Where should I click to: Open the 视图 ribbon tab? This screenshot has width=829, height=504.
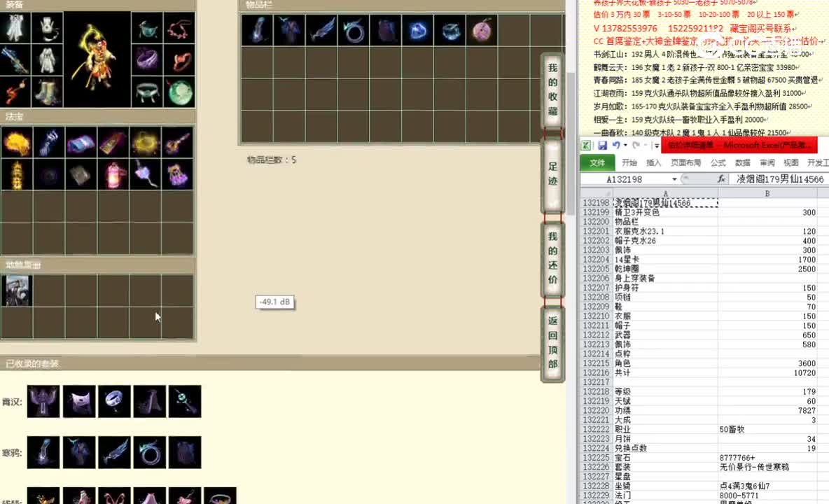(791, 162)
